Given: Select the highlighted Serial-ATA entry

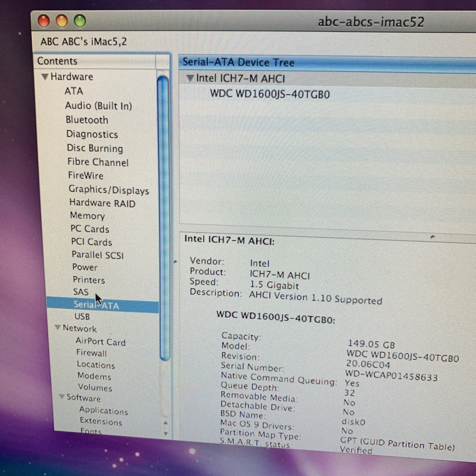Looking at the screenshot, I should pos(103,305).
